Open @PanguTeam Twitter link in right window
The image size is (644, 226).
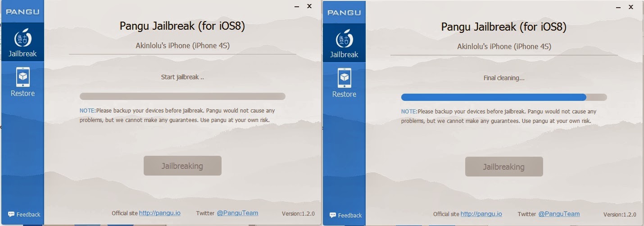[x=559, y=214]
